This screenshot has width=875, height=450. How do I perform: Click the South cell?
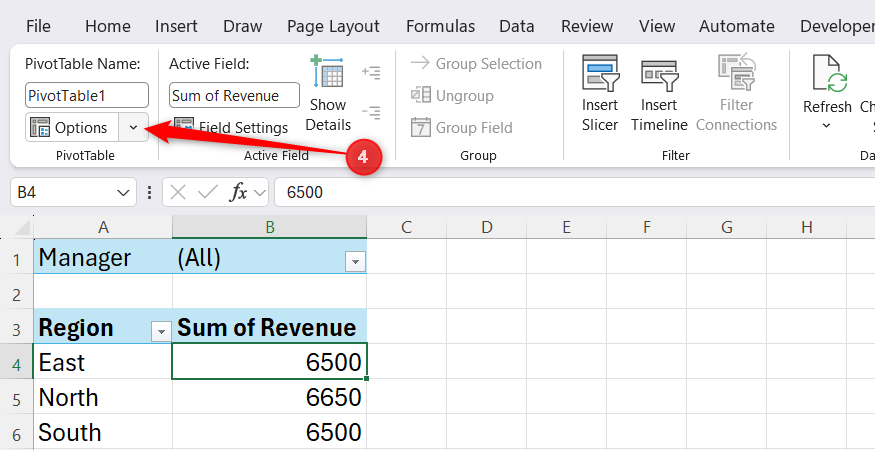[x=103, y=432]
